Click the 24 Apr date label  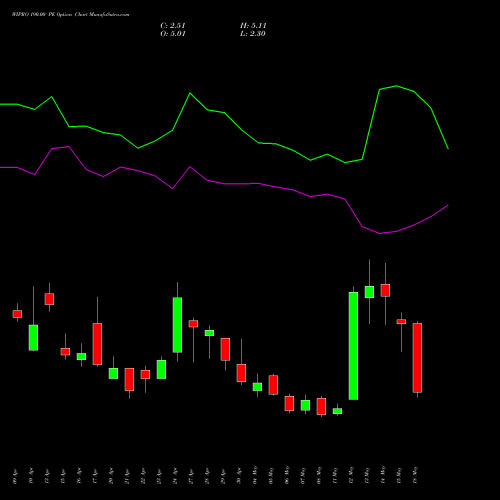click(176, 476)
